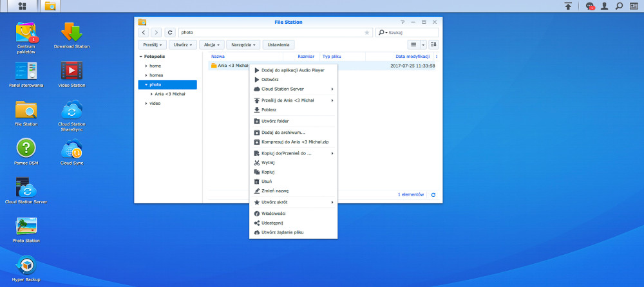The height and width of the screenshot is (287, 644).
Task: Choose Dodaj do aplikacji Audio Player
Action: 293,70
